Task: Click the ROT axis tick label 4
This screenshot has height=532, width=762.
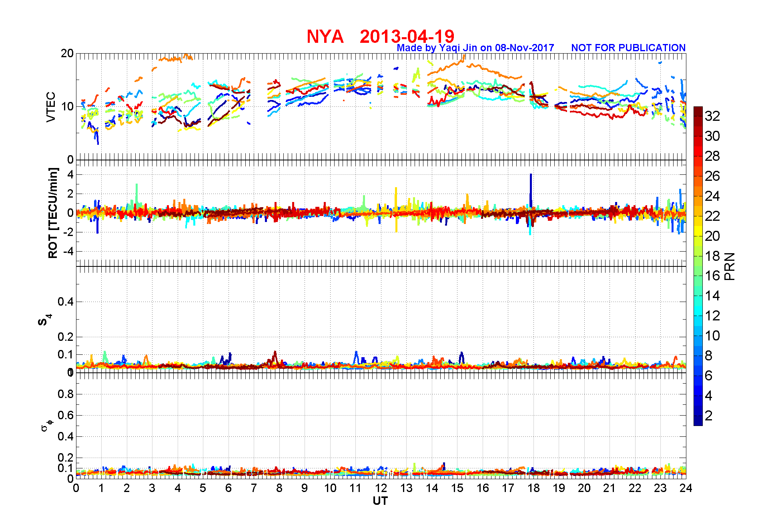Action: click(x=71, y=174)
